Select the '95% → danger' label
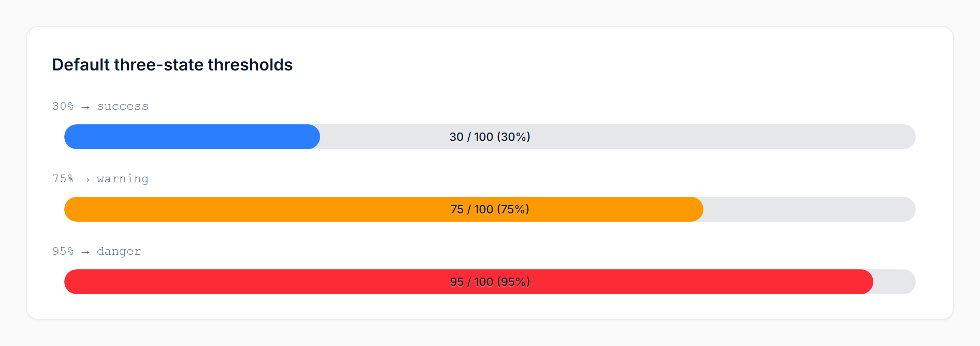 (x=96, y=251)
